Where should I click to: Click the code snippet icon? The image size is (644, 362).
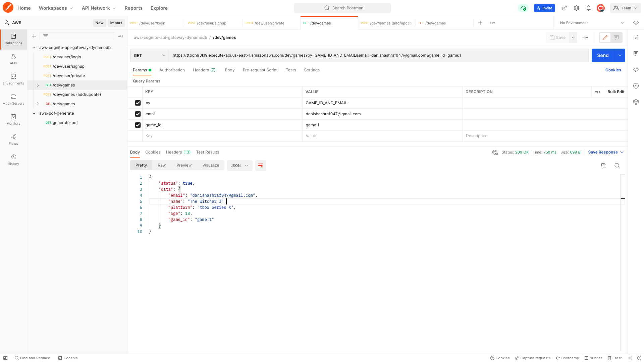[636, 70]
